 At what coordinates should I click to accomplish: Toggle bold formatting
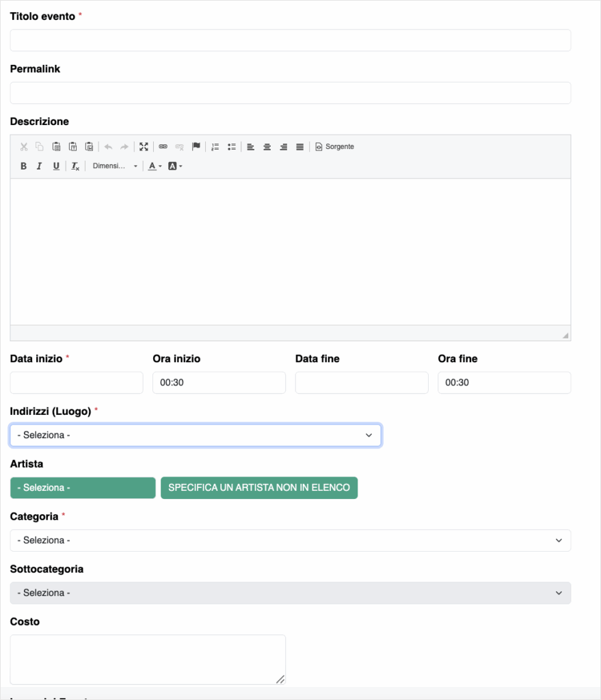(23, 166)
